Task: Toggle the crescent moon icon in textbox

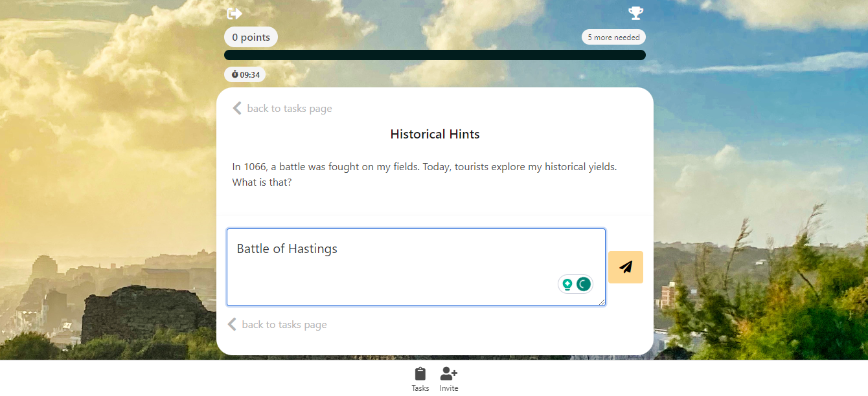Action: [584, 284]
